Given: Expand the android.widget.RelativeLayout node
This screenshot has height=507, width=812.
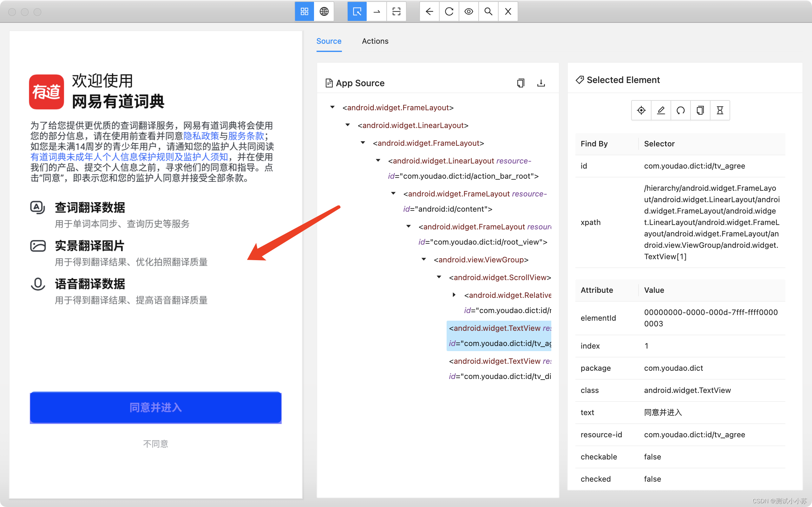Looking at the screenshot, I should [454, 295].
